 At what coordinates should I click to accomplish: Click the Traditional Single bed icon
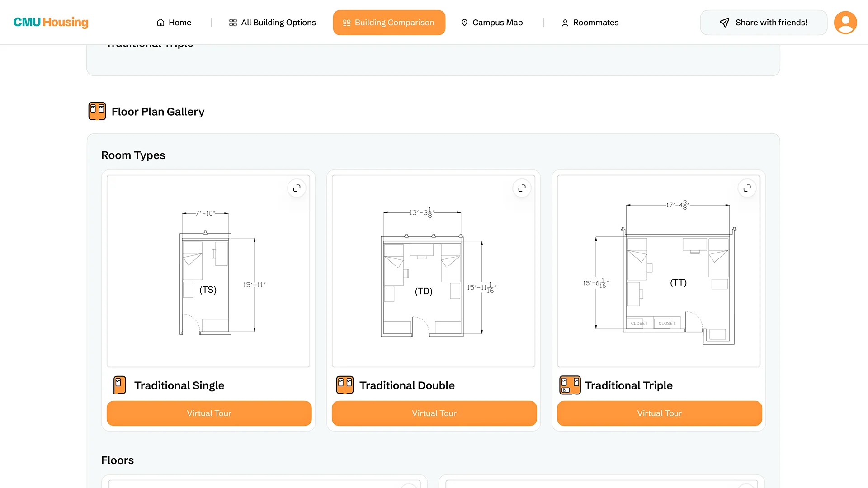pyautogui.click(x=119, y=385)
